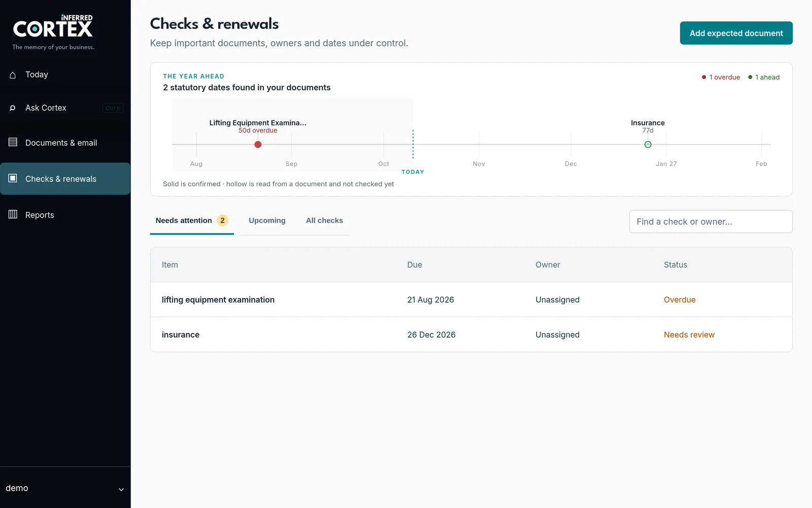This screenshot has width=812, height=508.
Task: Switch to the Upcoming tab
Action: coord(267,220)
